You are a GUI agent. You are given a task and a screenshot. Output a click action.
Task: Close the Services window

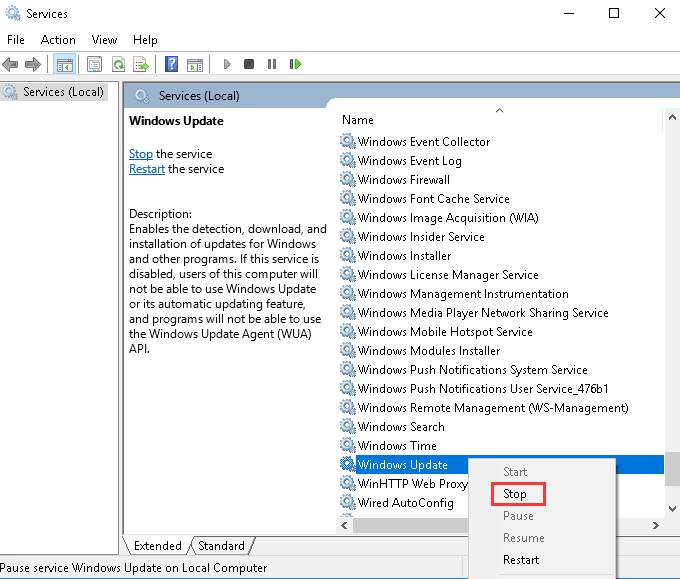point(660,13)
